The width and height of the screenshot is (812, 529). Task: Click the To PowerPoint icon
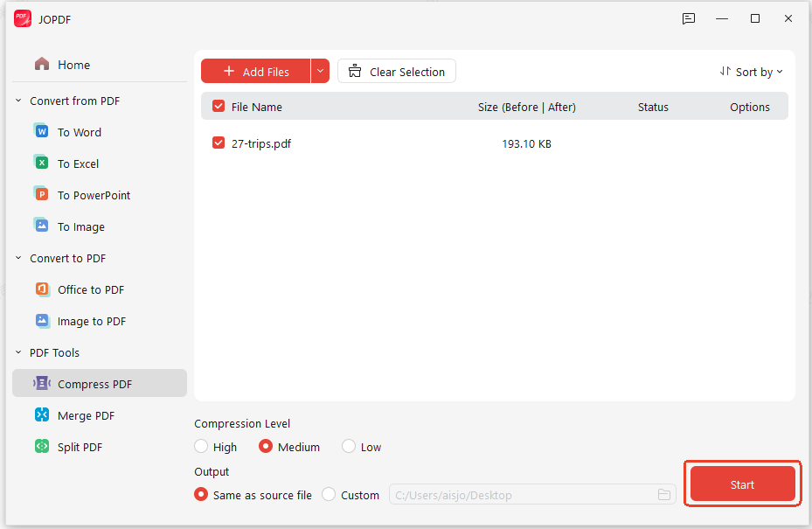[42, 195]
